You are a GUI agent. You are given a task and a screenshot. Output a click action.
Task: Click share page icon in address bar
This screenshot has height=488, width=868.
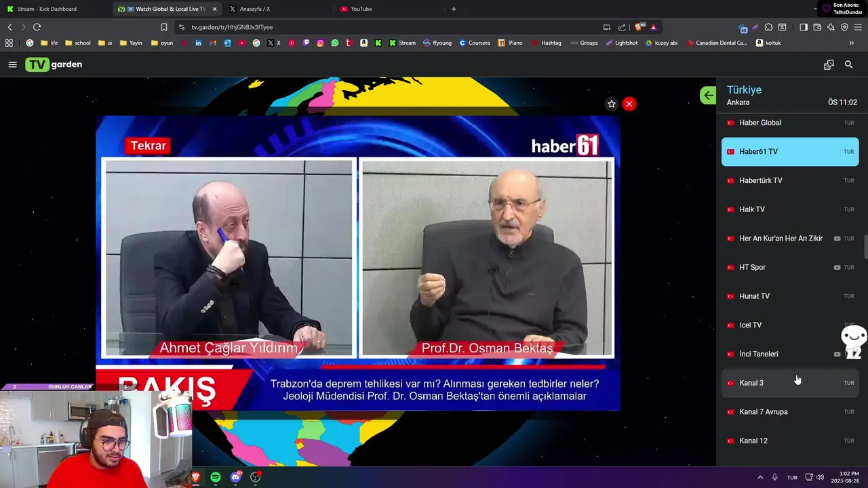(622, 27)
